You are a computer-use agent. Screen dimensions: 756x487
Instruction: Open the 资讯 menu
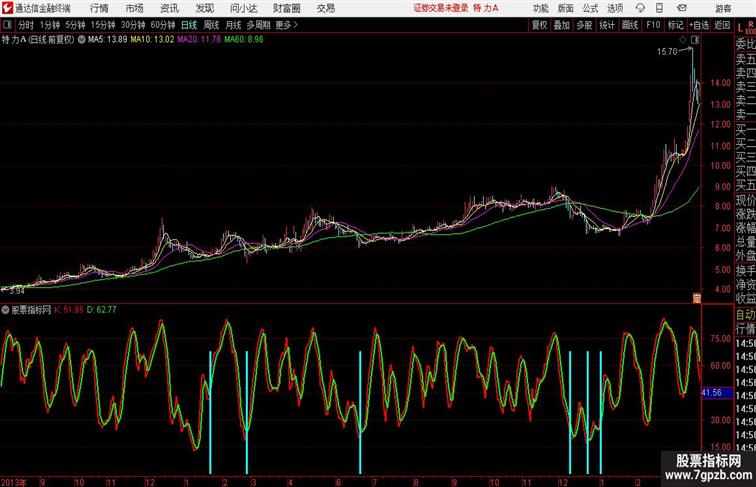click(169, 8)
